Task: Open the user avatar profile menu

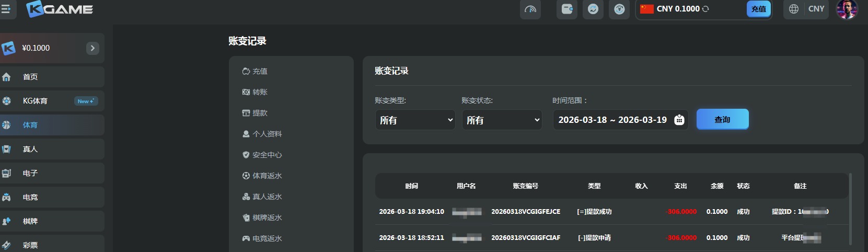Action: pyautogui.click(x=847, y=9)
